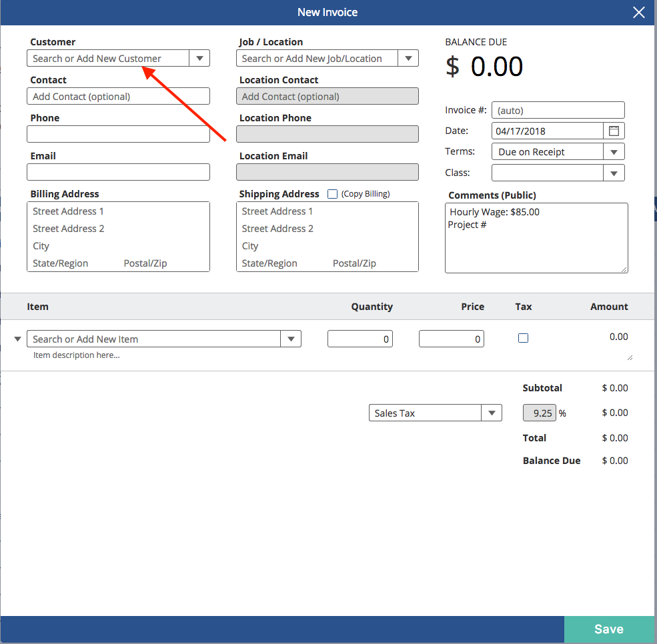Click the Invoice # field
This screenshot has height=644, width=657.
pyautogui.click(x=558, y=110)
